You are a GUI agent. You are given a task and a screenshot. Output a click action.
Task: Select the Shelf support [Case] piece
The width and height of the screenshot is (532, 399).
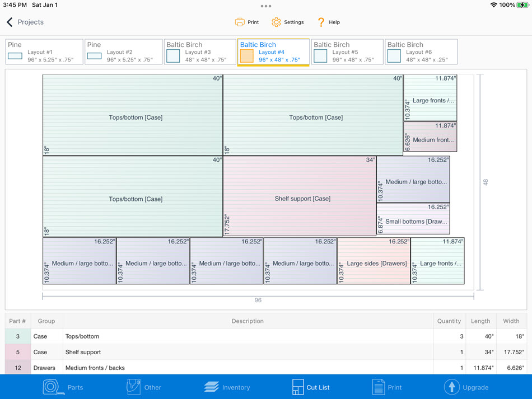pos(300,196)
